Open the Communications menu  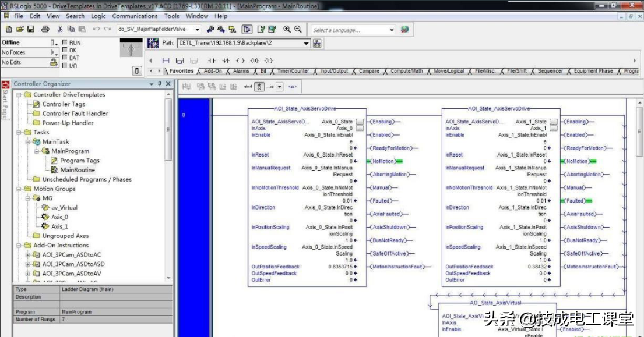click(x=135, y=16)
